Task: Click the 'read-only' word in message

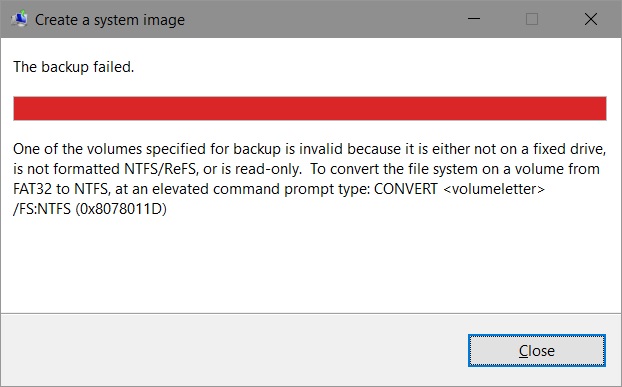Action: pyautogui.click(x=268, y=169)
